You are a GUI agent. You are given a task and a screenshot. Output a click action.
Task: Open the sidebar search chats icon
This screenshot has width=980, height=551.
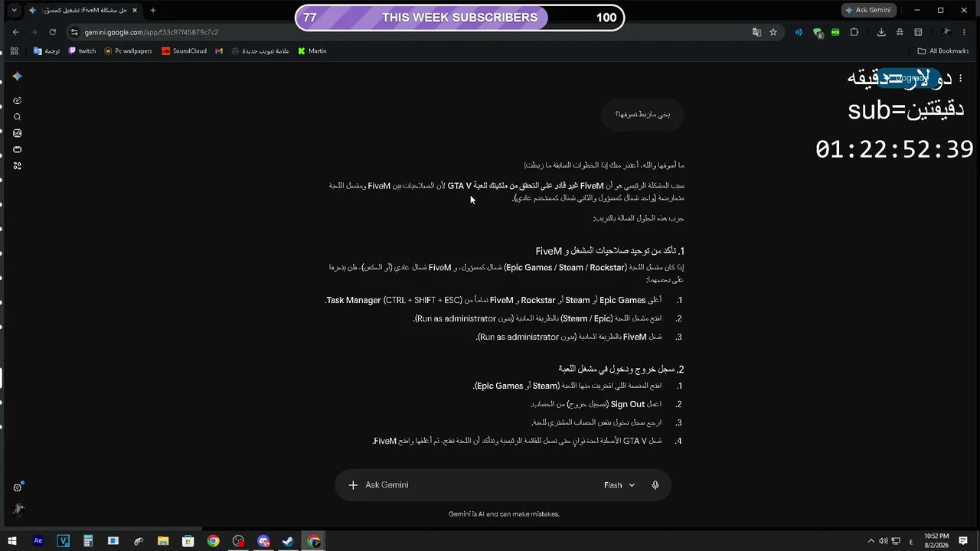[x=18, y=117]
